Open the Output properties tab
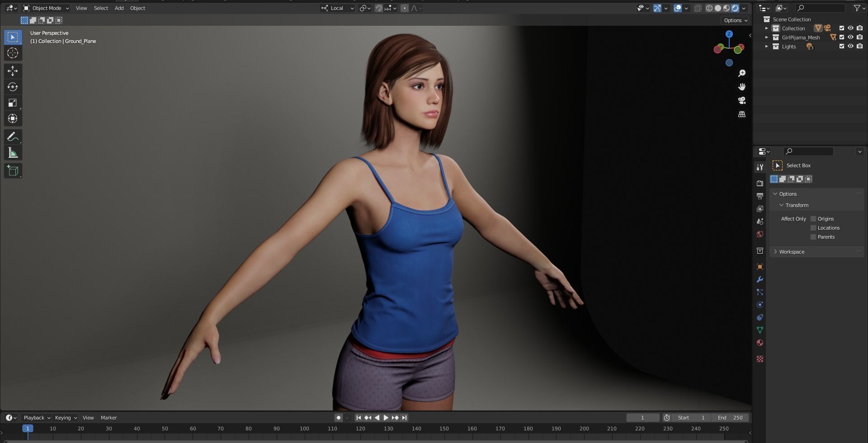The width and height of the screenshot is (868, 443). coord(760,196)
